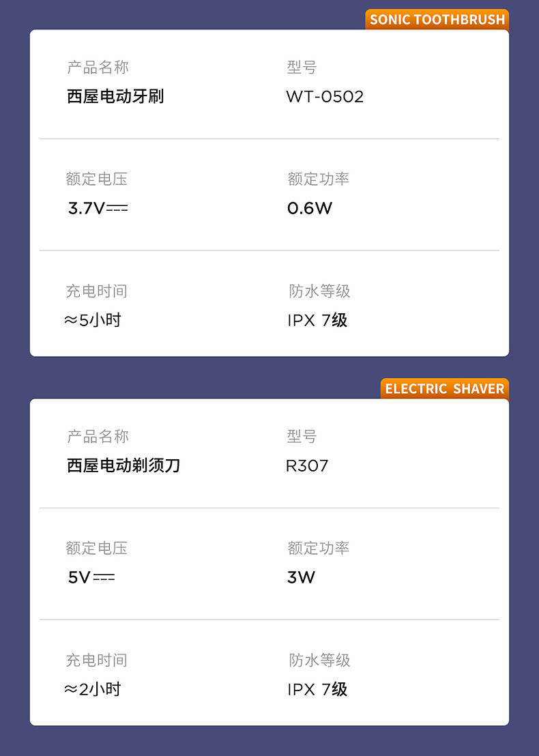Select the ≈2小时 charging time text
The image size is (539, 756).
tap(93, 689)
